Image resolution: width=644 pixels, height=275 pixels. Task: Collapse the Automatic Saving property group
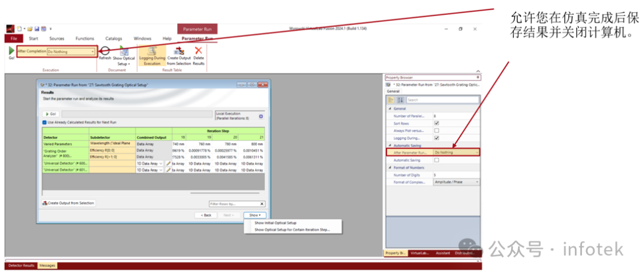pyautogui.click(x=390, y=145)
